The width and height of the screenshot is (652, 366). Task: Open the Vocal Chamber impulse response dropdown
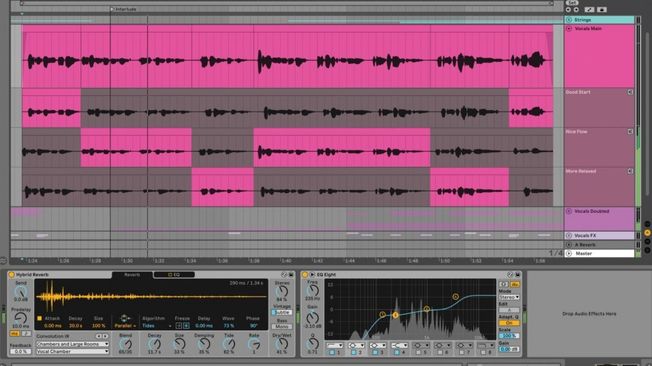(x=72, y=351)
